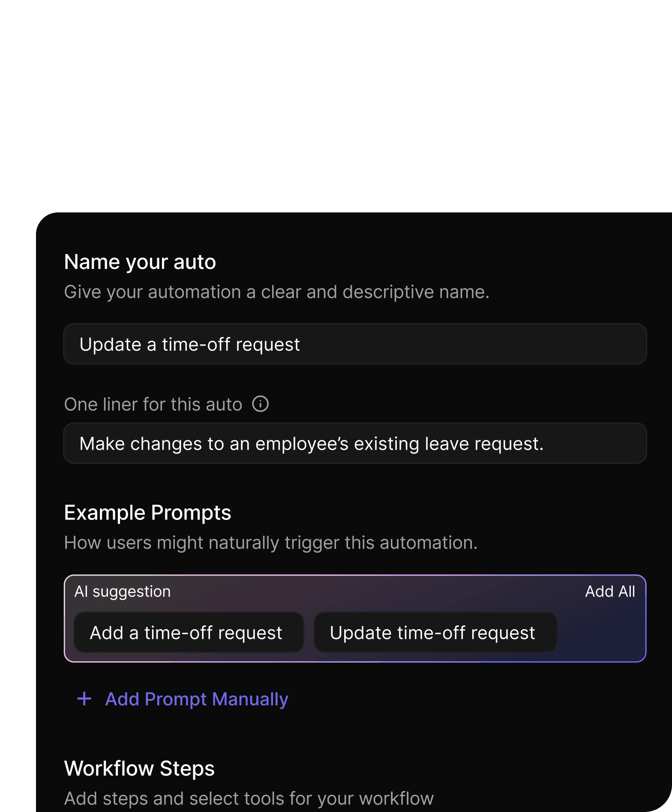
Task: Click the word 'Update' in the name field
Action: 111,345
